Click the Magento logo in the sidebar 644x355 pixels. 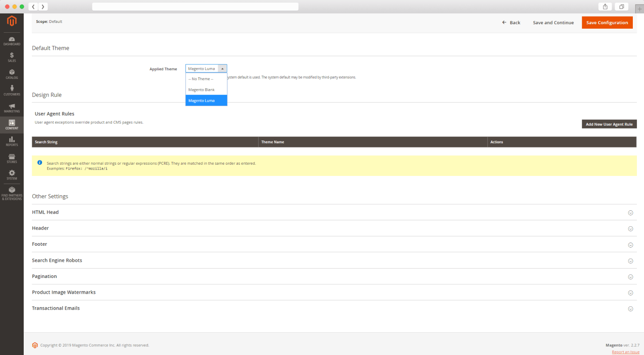tap(12, 21)
